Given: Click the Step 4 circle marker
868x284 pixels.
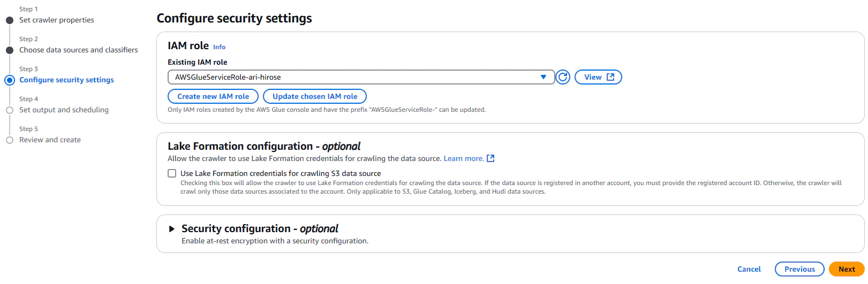Looking at the screenshot, I should [x=9, y=110].
